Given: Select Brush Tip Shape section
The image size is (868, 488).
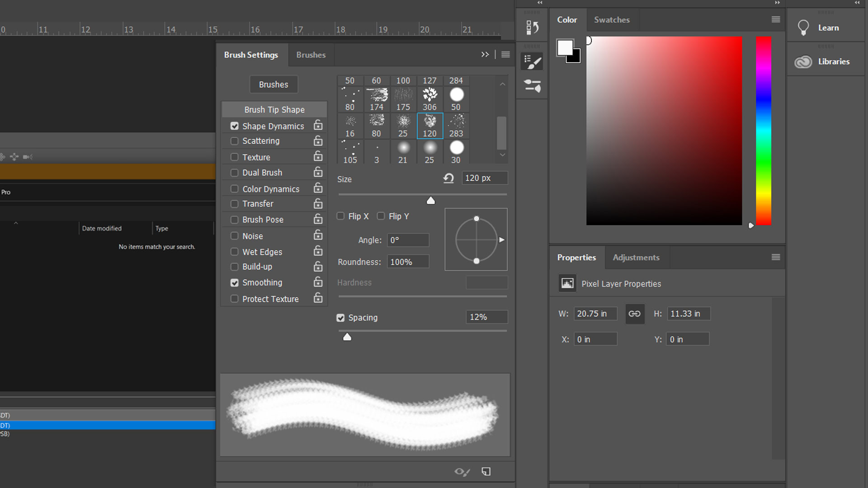Looking at the screenshot, I should tap(274, 110).
